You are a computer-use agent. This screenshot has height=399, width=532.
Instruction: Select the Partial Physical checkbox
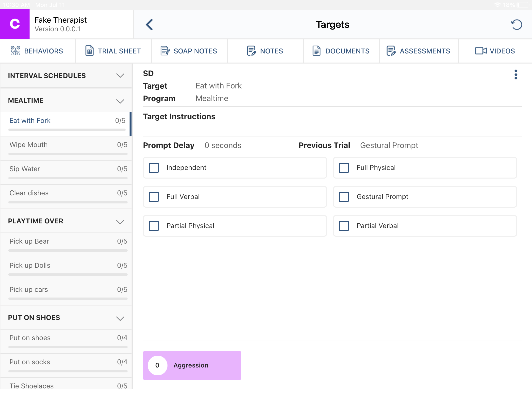tap(154, 226)
